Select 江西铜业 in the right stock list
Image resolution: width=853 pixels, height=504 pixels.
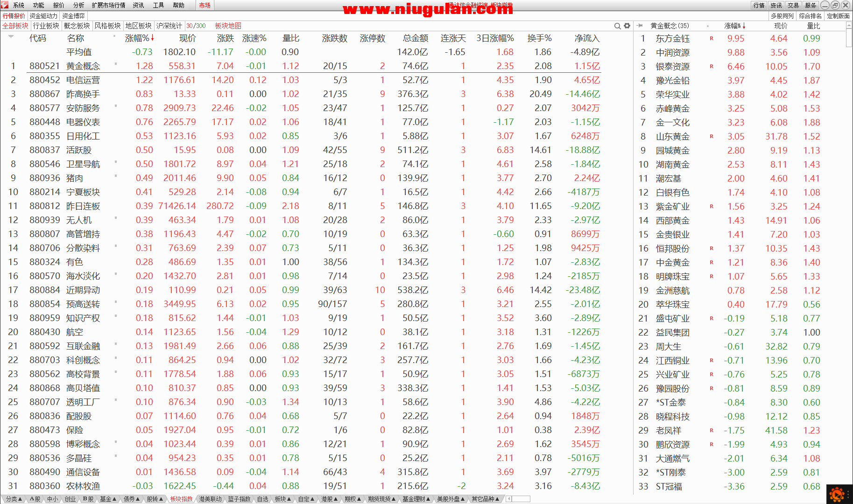[672, 360]
